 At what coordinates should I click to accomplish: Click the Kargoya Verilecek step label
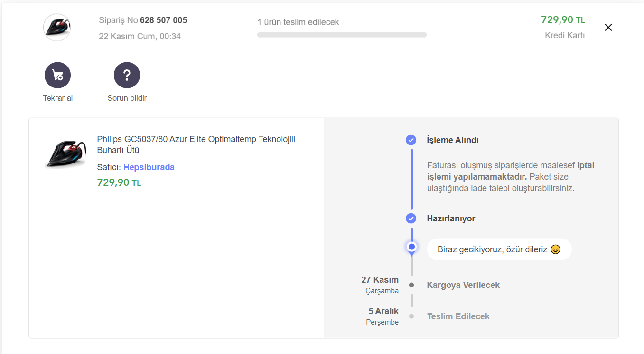[x=463, y=285]
